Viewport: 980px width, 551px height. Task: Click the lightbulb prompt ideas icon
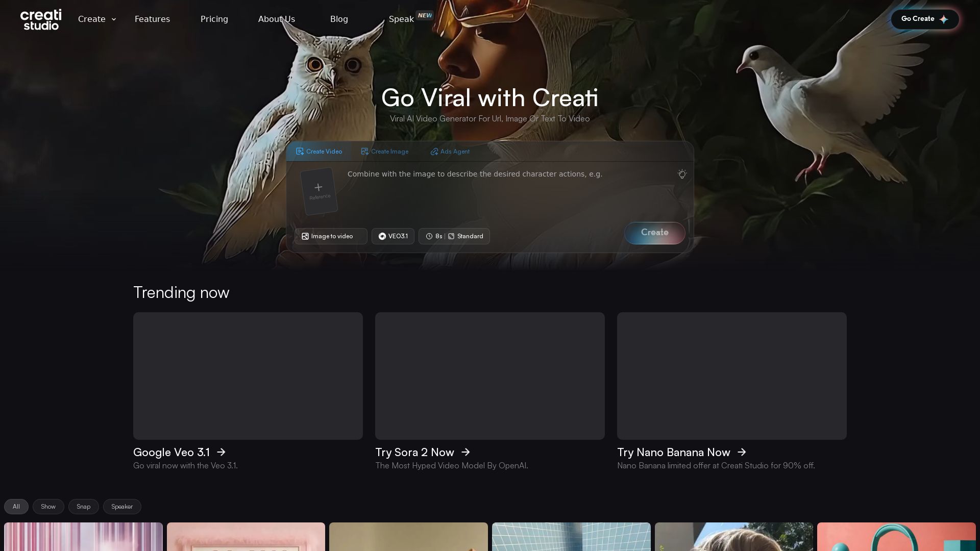click(x=682, y=174)
